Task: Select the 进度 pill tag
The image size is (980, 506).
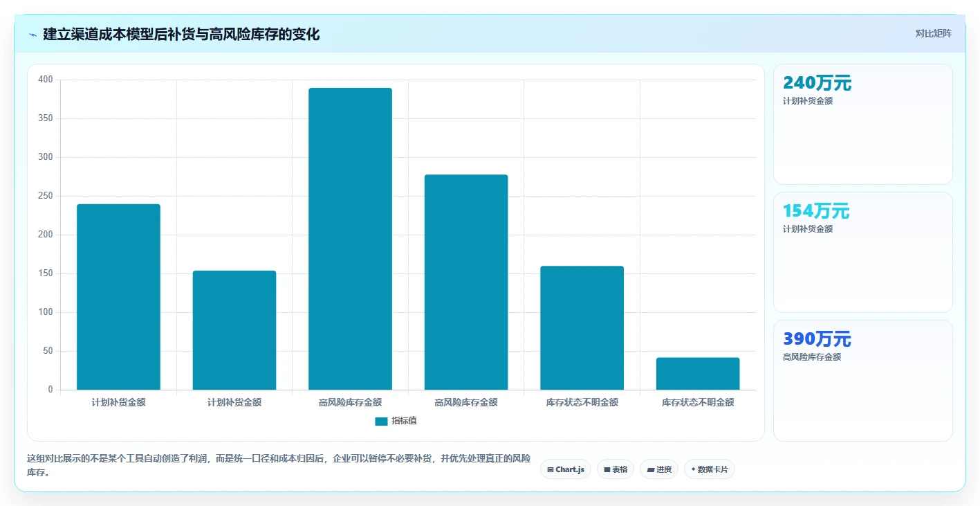Action: [x=659, y=469]
